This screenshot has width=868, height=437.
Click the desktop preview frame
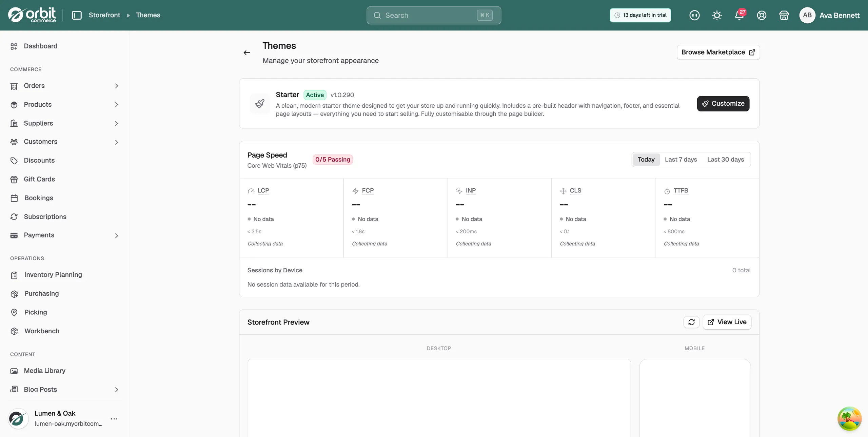click(439, 398)
